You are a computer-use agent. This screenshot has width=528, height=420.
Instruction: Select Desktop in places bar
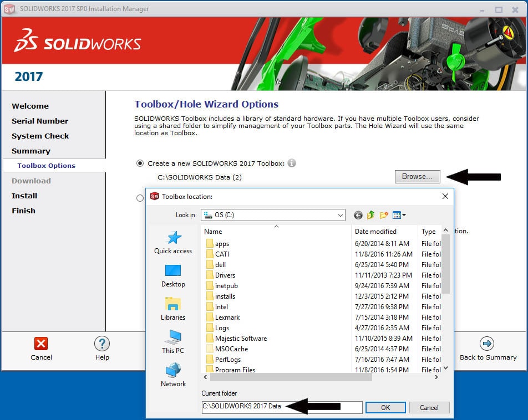pyautogui.click(x=173, y=275)
